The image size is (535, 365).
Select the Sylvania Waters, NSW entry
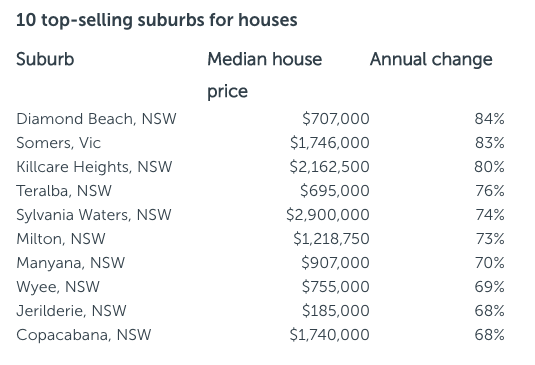(94, 215)
